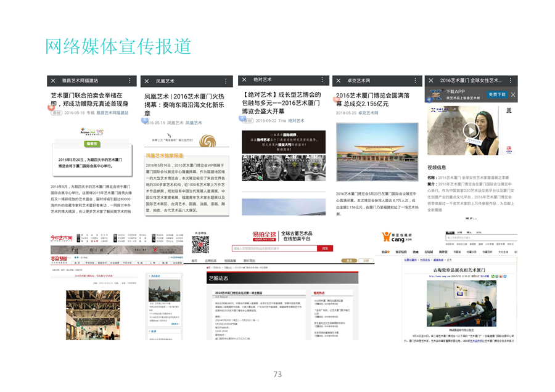The height and width of the screenshot is (392, 555).
Task: Dismiss the 下载APP banner
Action: click(512, 94)
